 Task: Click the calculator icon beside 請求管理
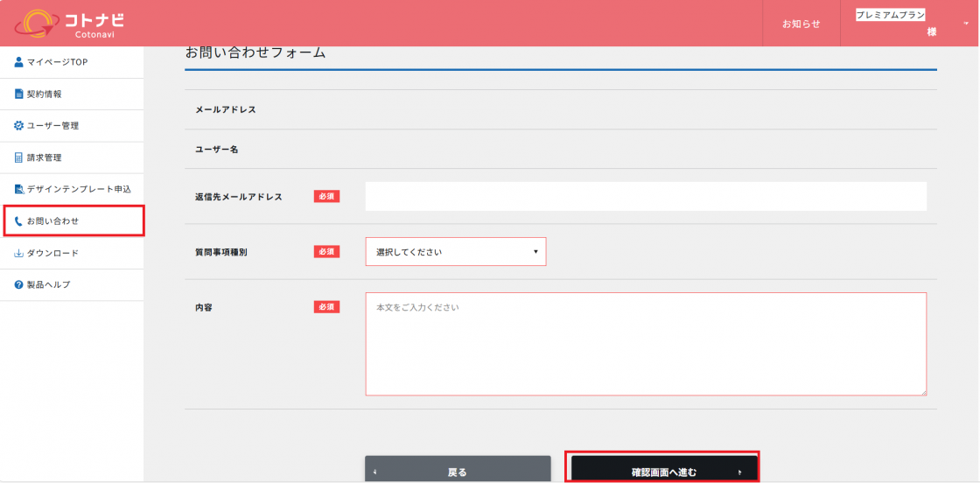coord(18,157)
